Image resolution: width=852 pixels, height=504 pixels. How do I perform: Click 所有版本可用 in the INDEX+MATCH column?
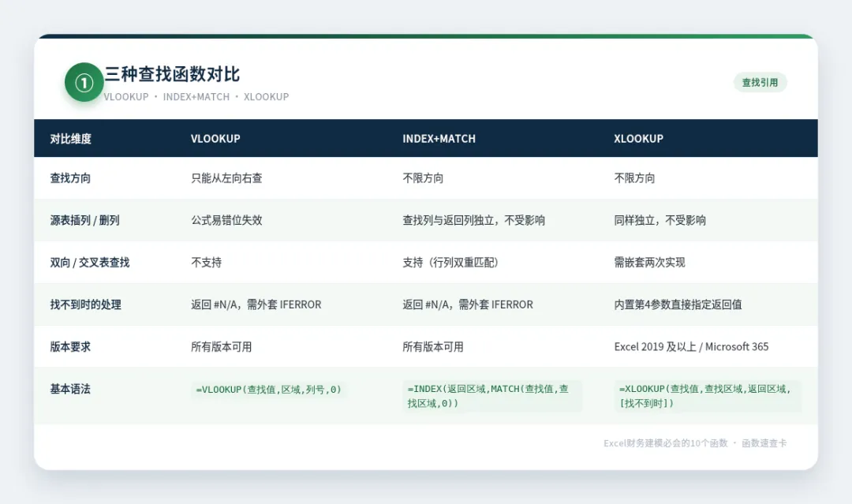click(x=433, y=346)
